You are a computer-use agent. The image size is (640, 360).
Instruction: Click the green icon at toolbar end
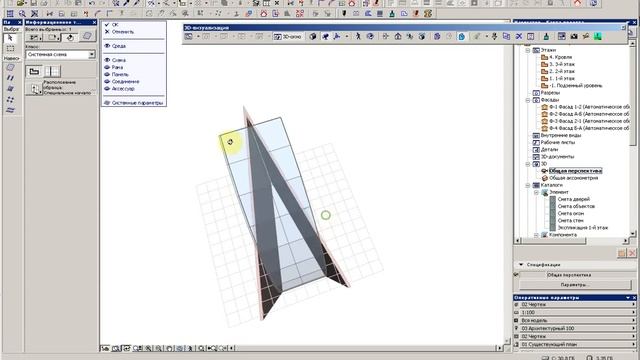coord(598,37)
